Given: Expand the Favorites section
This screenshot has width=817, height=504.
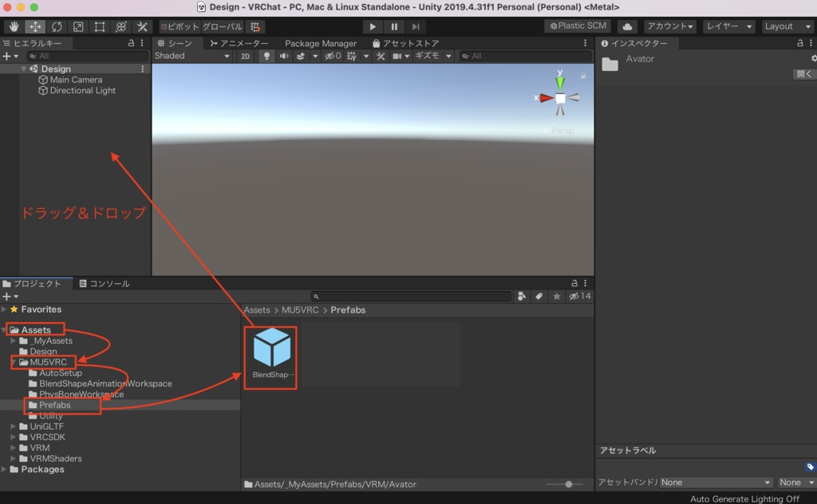Looking at the screenshot, I should pos(4,309).
